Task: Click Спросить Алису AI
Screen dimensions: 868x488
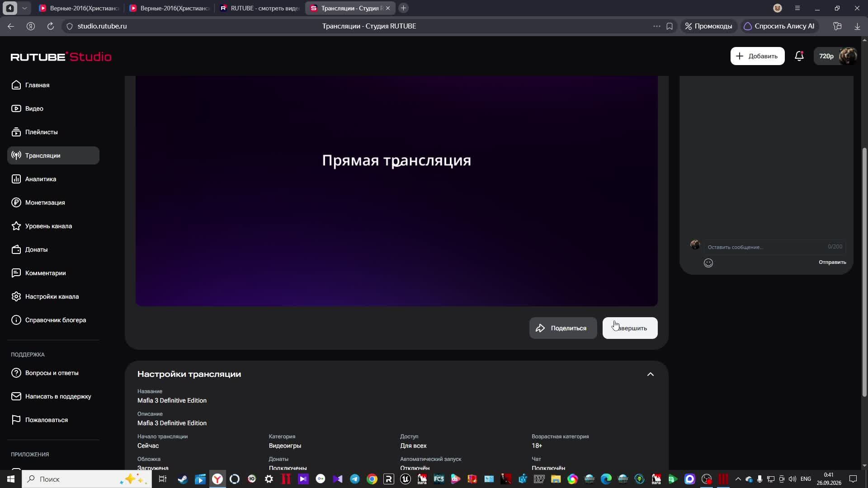Action: [x=779, y=26]
